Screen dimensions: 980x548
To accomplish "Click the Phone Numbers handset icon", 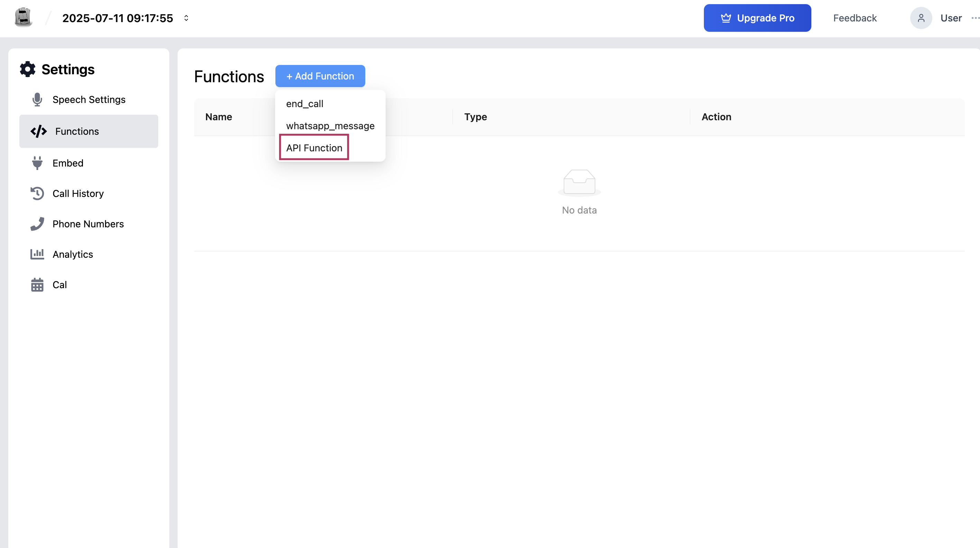I will point(37,224).
